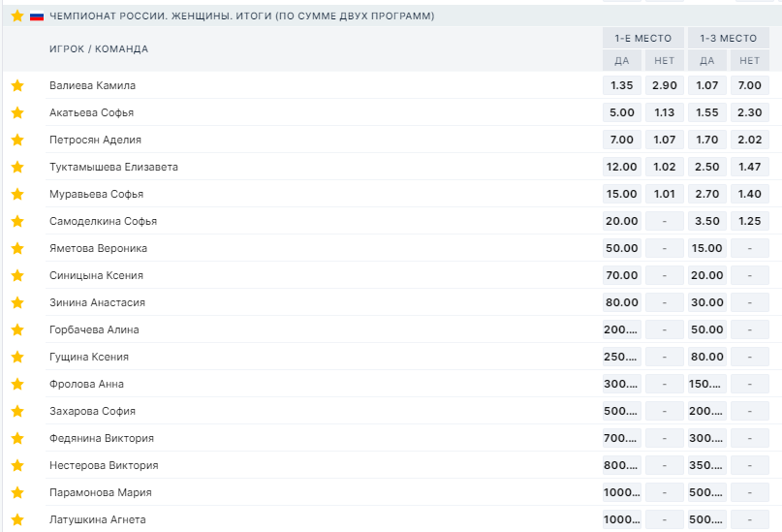Click Russian flag icon in header

pyautogui.click(x=37, y=16)
